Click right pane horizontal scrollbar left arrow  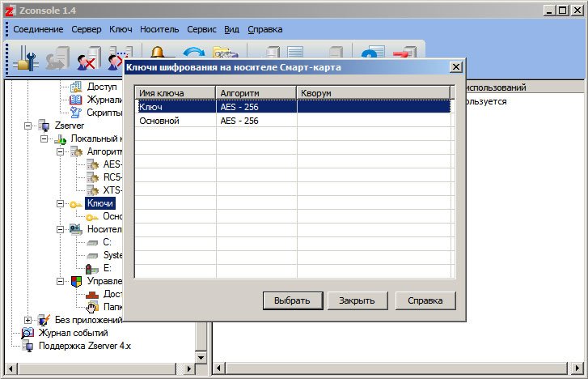pyautogui.click(x=219, y=368)
